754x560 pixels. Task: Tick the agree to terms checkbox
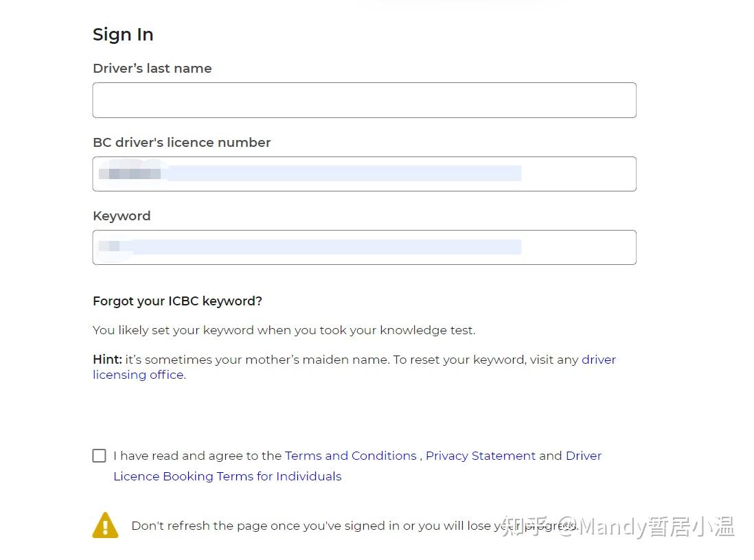[100, 456]
